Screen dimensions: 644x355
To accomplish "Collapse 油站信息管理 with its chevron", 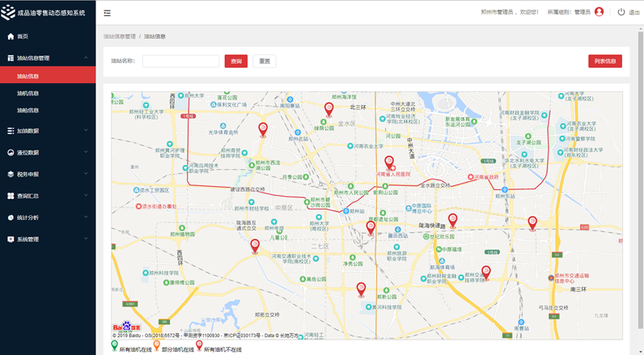I will point(86,58).
